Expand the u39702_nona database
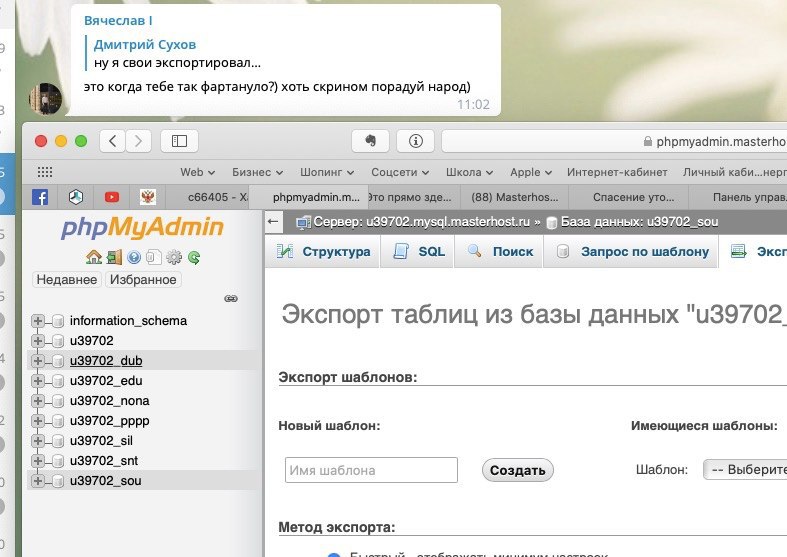Screen dimensions: 787x557 (x=38, y=401)
